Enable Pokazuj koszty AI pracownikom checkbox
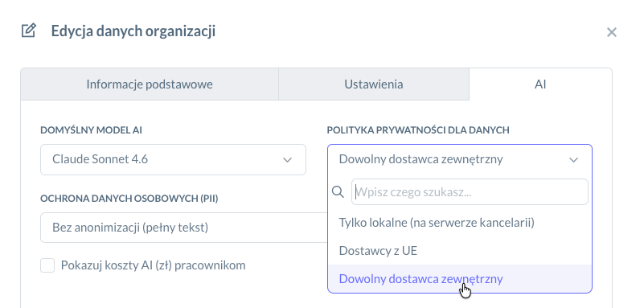Image resolution: width=644 pixels, height=308 pixels. (x=47, y=265)
